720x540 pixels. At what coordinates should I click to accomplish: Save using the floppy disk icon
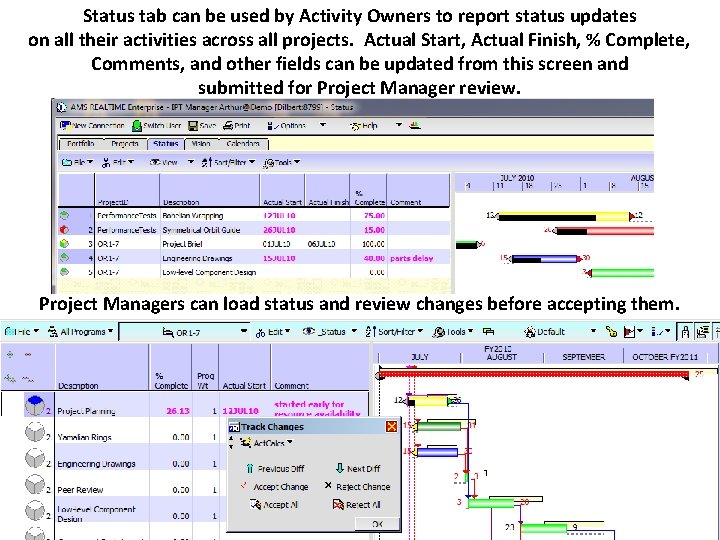[x=193, y=125]
